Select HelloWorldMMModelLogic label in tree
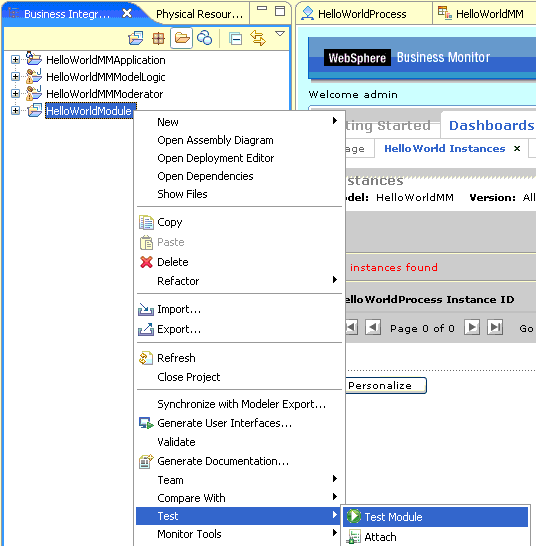536x546 pixels. click(106, 77)
